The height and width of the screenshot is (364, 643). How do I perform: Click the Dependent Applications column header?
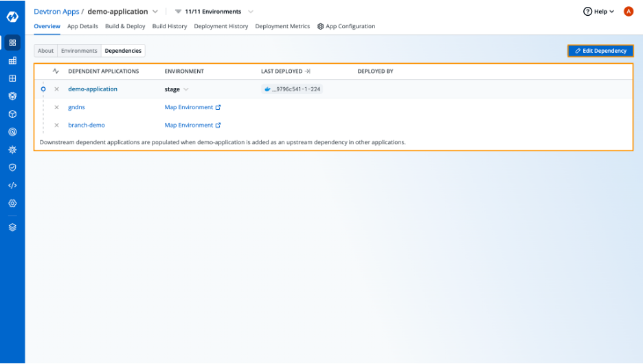pyautogui.click(x=103, y=71)
